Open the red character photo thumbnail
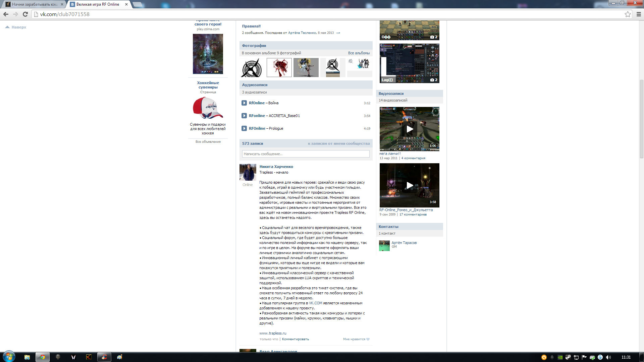Viewport: 644px width, 362px height. coord(279,68)
